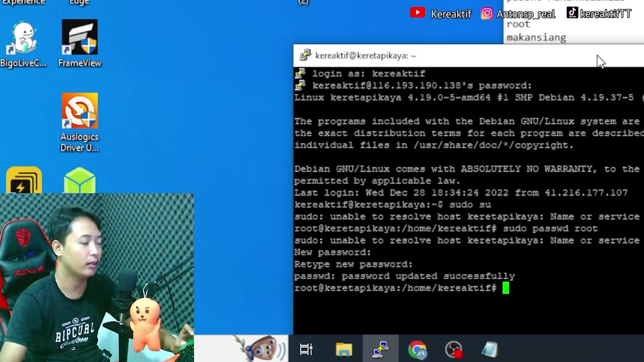Open Task View on the taskbar
Screen dimensions: 644x362
click(306, 349)
